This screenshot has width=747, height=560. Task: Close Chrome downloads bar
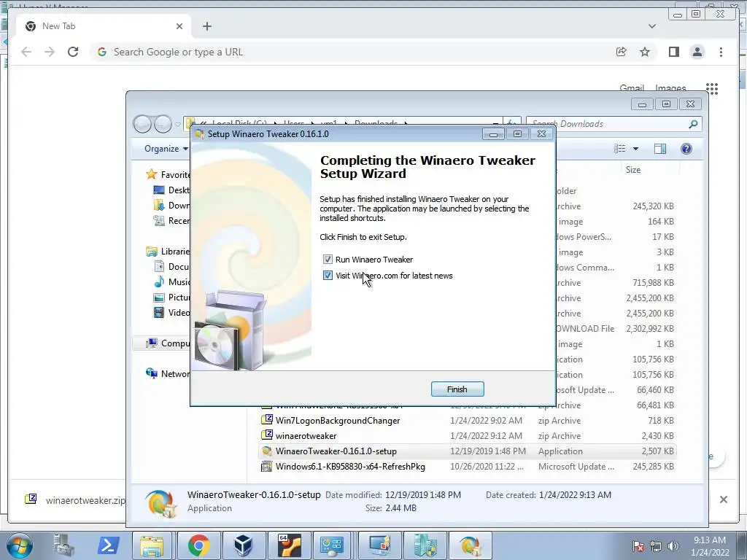click(723, 499)
